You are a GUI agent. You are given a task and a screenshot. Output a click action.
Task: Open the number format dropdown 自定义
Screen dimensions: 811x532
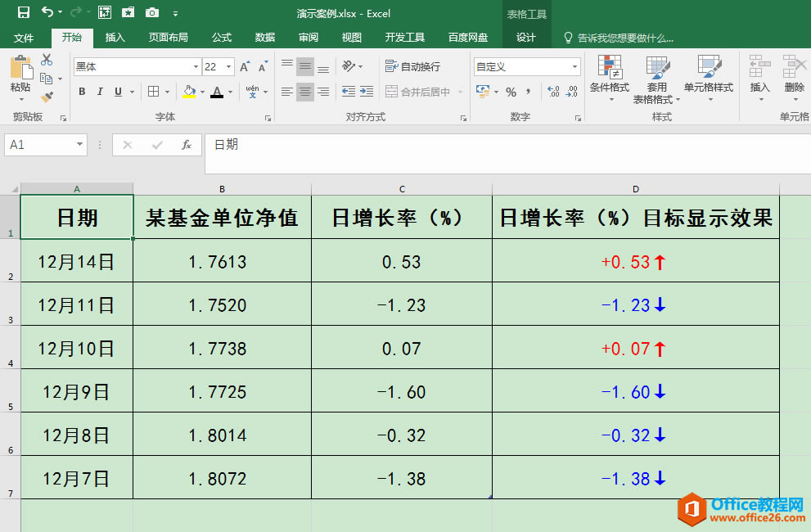[574, 67]
